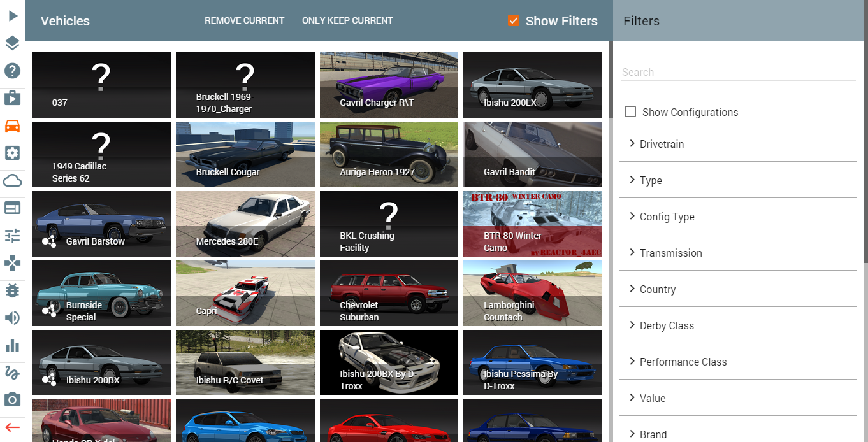The width and height of the screenshot is (868, 442).
Task: Select the Gavril Bandit tile
Action: [x=533, y=155]
